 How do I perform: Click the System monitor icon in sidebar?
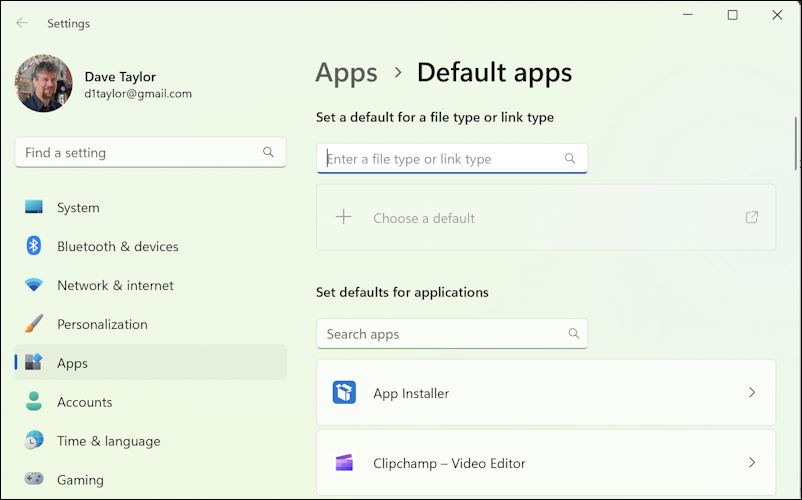(34, 208)
